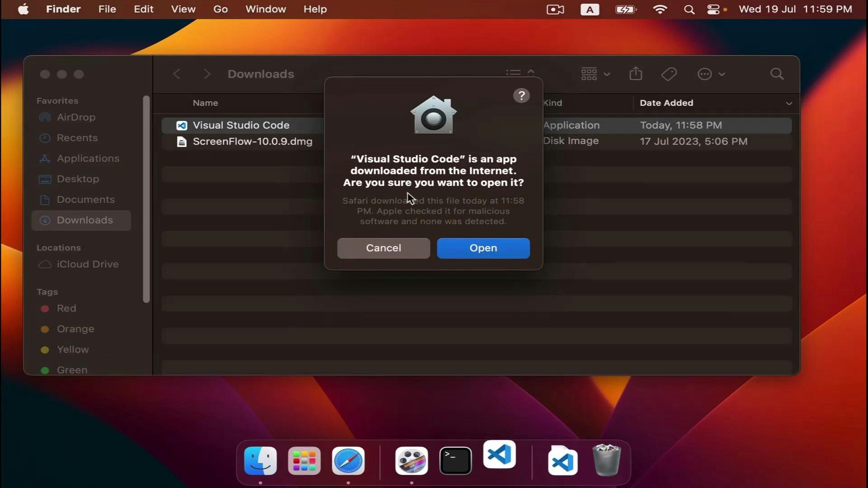Select Downloads in the sidebar

81,221
